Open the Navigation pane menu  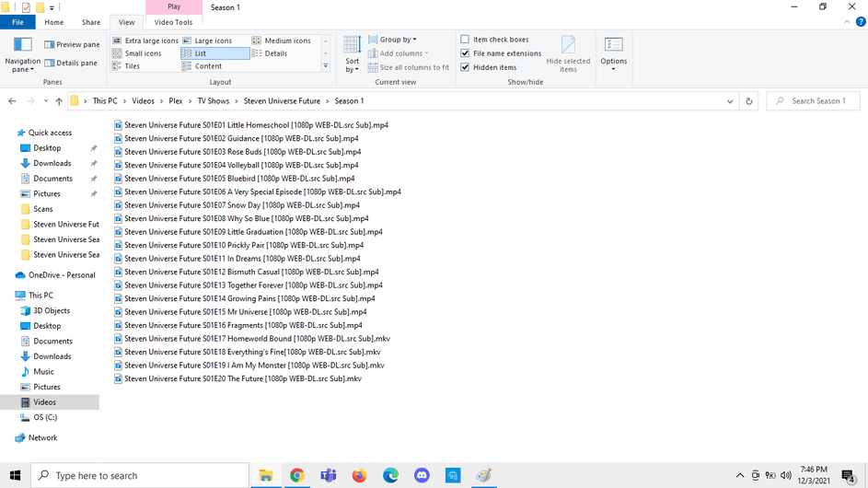22,54
